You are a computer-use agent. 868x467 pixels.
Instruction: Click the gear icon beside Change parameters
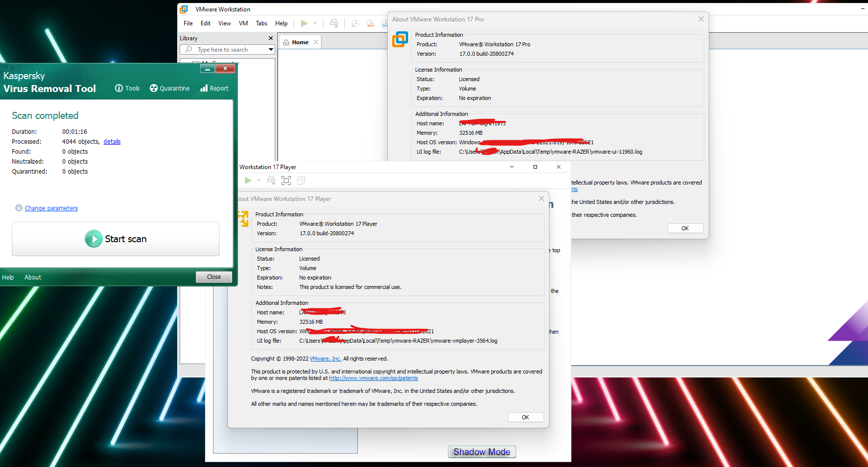19,208
